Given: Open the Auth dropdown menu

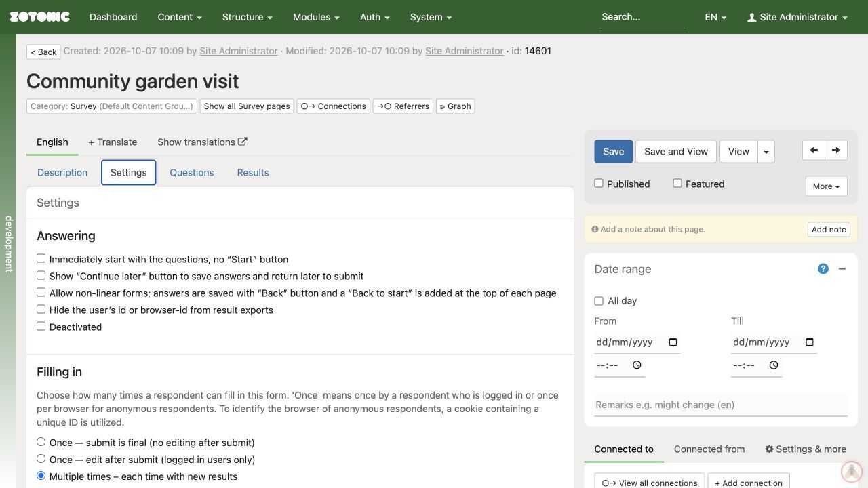Looking at the screenshot, I should tap(375, 17).
